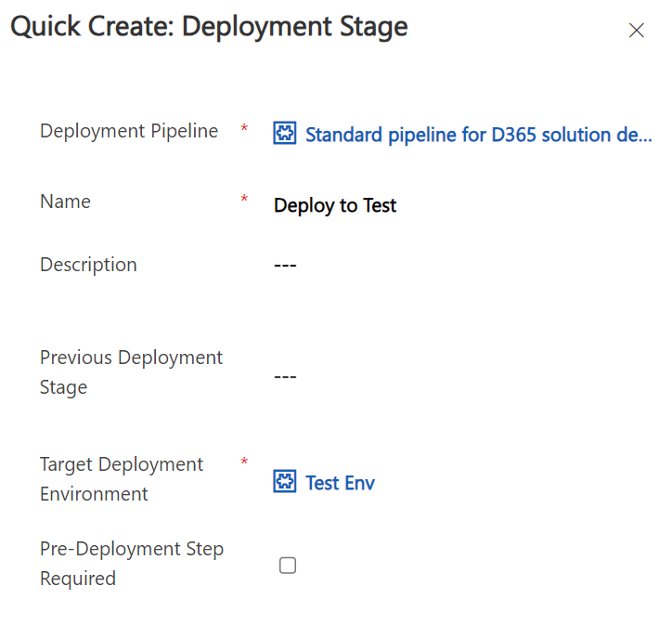
Task: Click the Deployment Pipeline field label
Action: pos(129,131)
